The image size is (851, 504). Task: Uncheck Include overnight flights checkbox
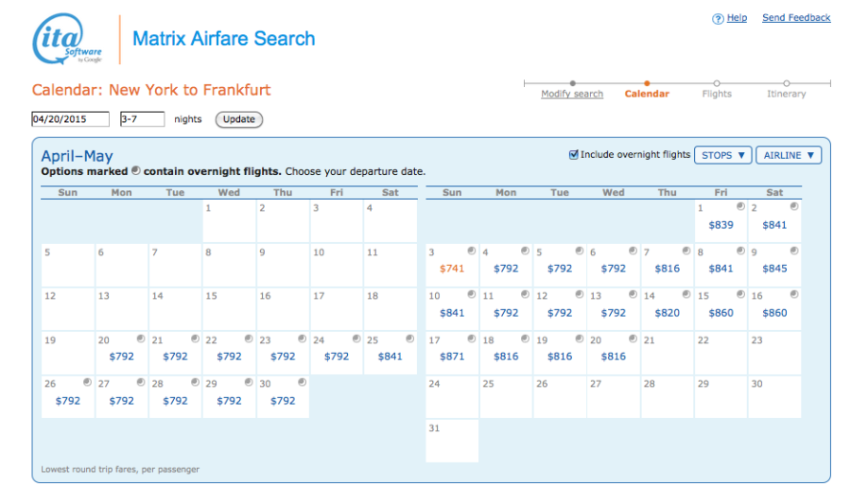pos(574,155)
